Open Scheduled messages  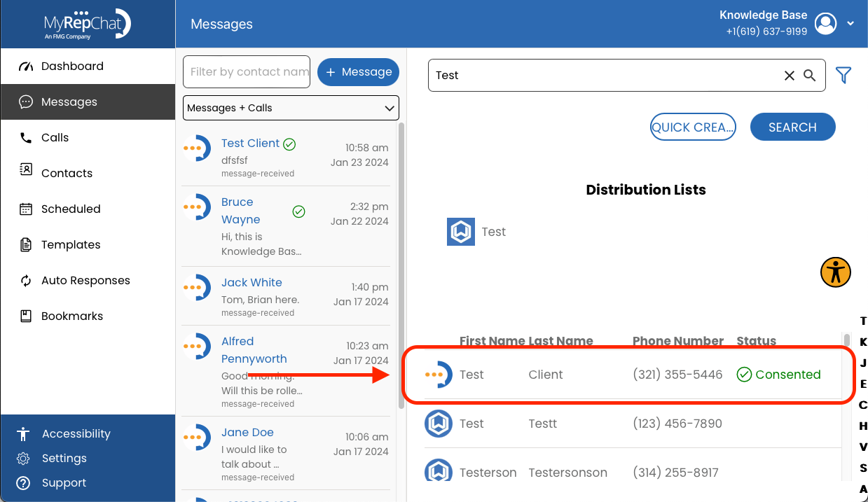[88, 209]
